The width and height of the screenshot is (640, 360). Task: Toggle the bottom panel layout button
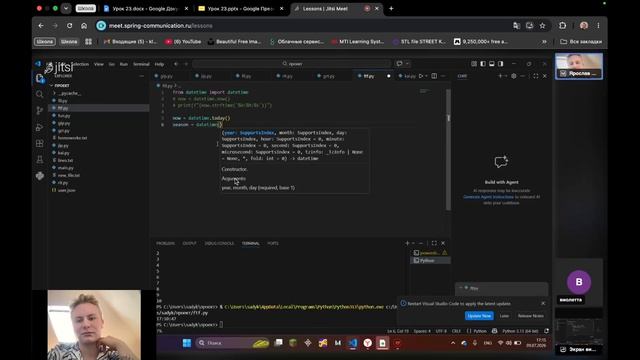pos(492,64)
